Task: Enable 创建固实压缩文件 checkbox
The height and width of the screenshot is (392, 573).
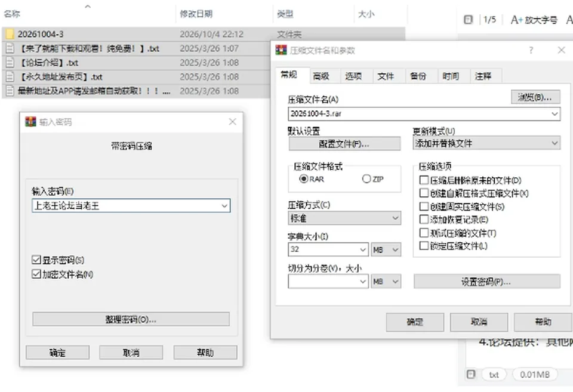Action: click(424, 206)
